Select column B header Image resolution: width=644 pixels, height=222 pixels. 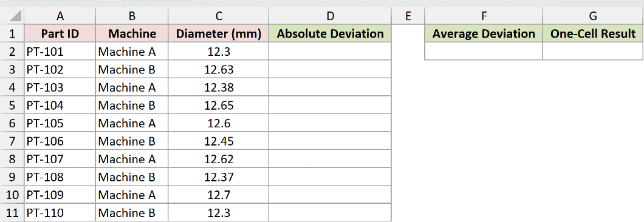(x=132, y=16)
